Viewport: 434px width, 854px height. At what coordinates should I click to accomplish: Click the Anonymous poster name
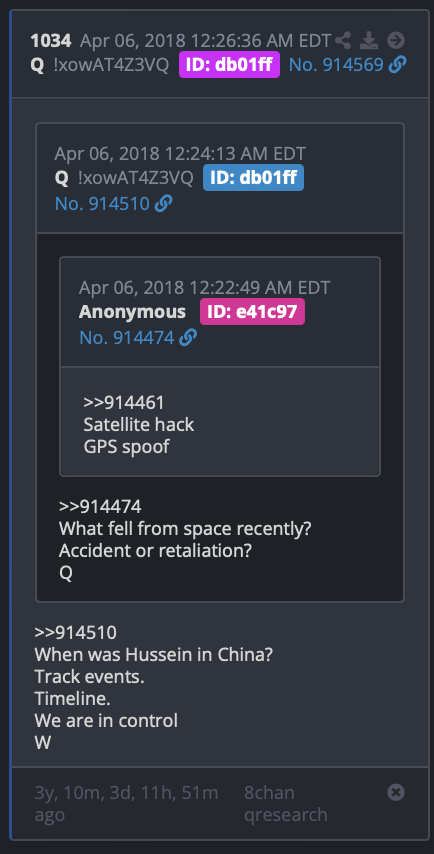pyautogui.click(x=132, y=312)
